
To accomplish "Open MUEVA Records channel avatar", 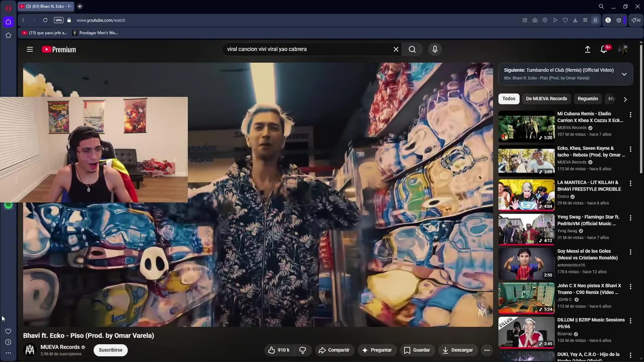I will tap(30, 350).
